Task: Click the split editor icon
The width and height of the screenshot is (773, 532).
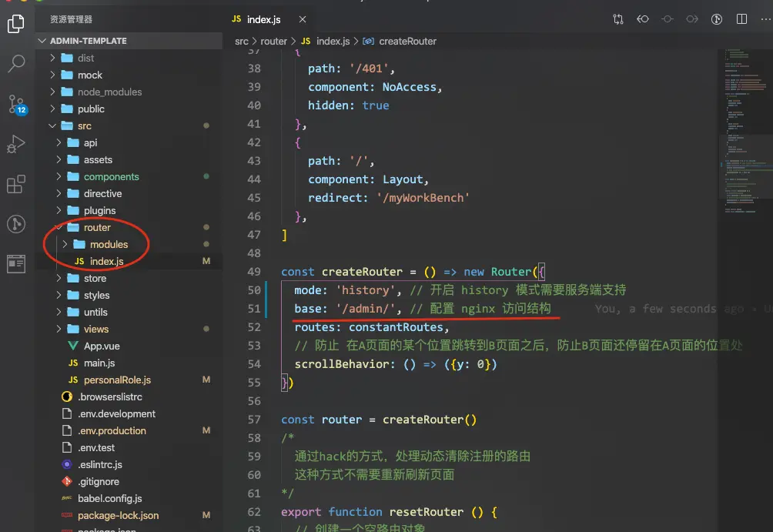Action: [x=741, y=18]
